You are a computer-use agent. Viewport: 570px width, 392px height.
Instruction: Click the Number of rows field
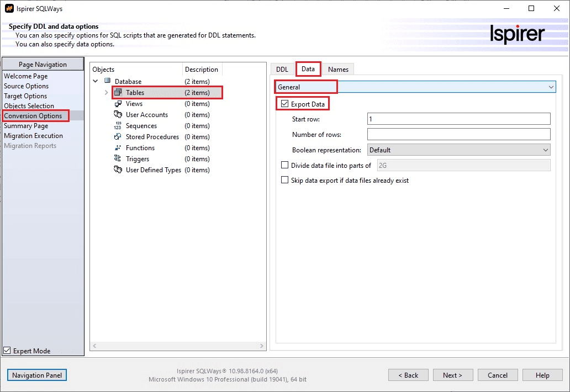458,134
